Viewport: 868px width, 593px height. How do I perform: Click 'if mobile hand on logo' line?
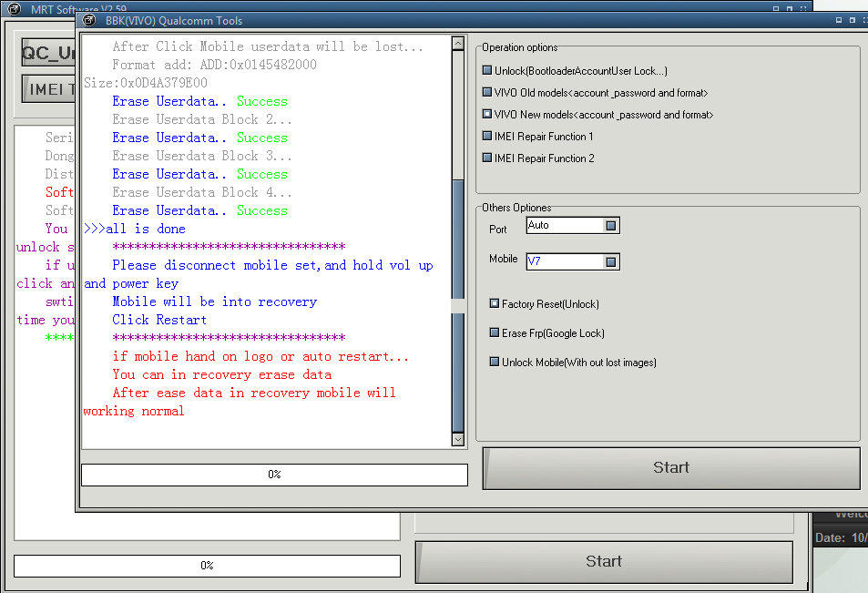(260, 356)
